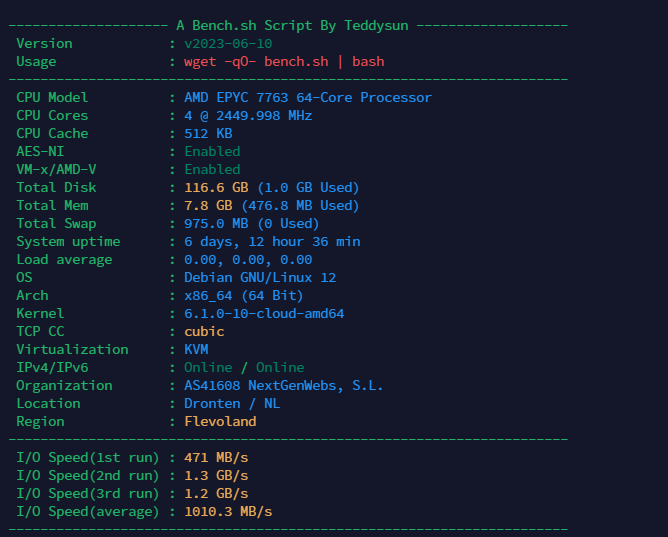Screen dimensions: 668x537
Task: Click the 'Kernel' label
Action: coord(40,314)
